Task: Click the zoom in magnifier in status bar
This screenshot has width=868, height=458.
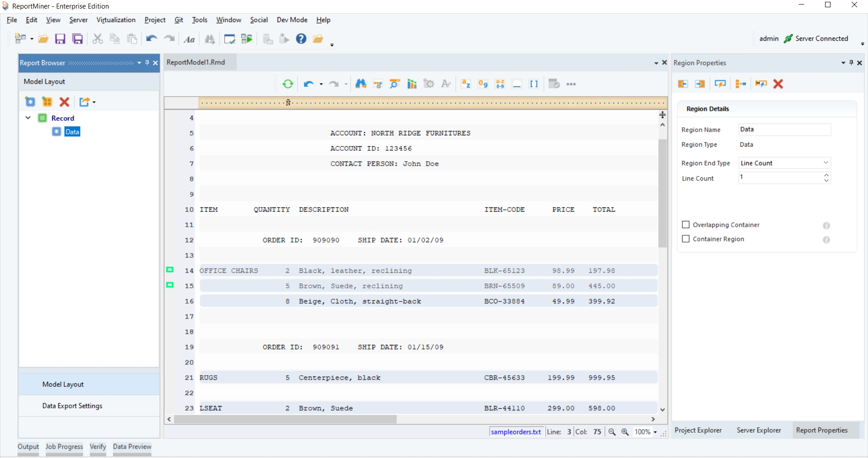Action: tap(625, 432)
